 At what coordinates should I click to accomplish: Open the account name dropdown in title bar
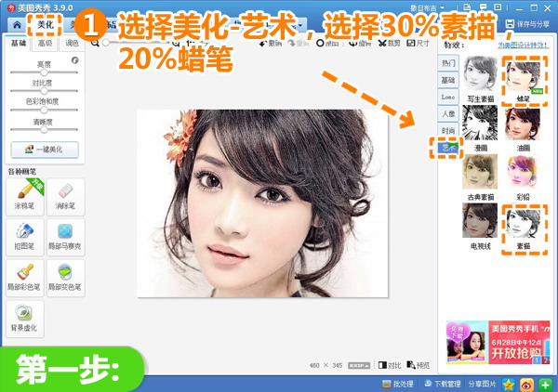(x=427, y=7)
